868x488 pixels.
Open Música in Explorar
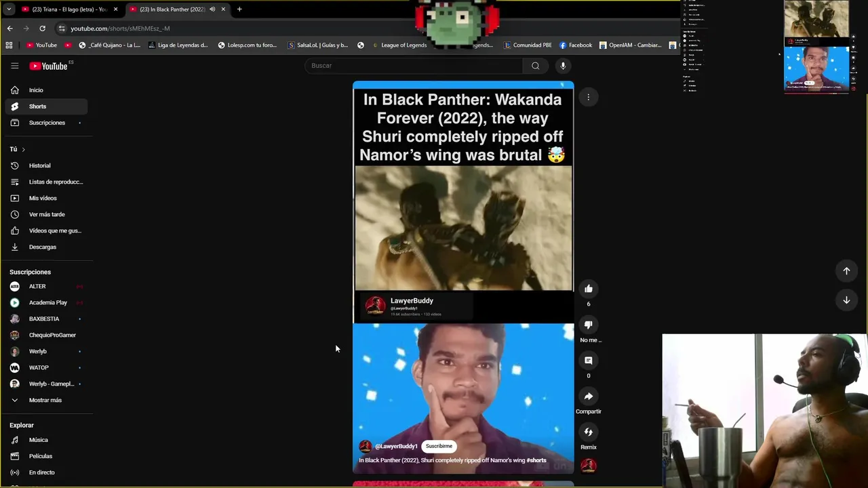[46, 440]
